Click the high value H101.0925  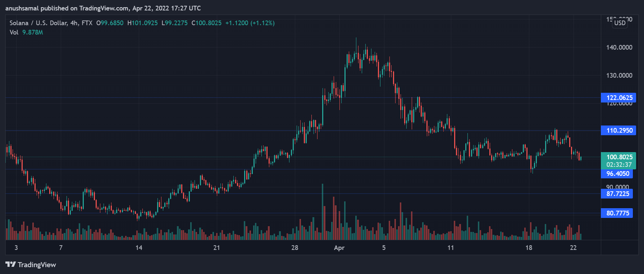[x=142, y=23]
